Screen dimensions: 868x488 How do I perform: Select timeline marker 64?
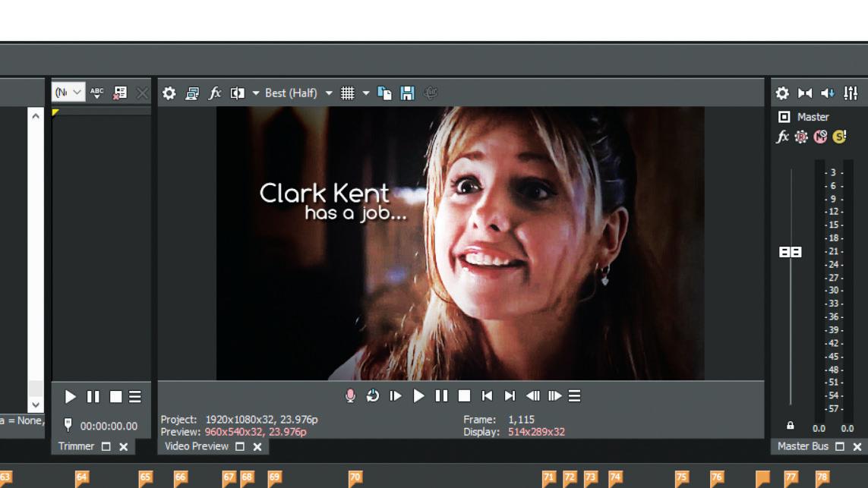(x=81, y=478)
